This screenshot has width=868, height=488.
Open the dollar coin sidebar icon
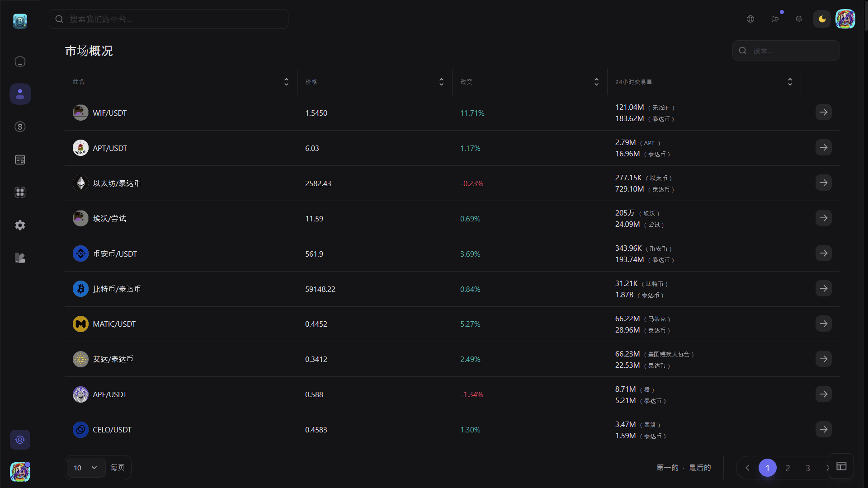pos(20,127)
